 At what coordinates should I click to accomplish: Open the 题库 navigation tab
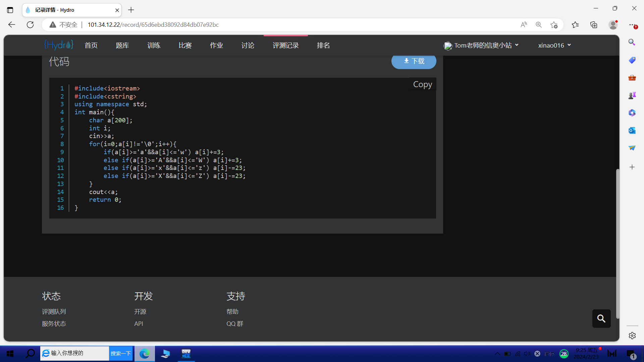pos(122,45)
